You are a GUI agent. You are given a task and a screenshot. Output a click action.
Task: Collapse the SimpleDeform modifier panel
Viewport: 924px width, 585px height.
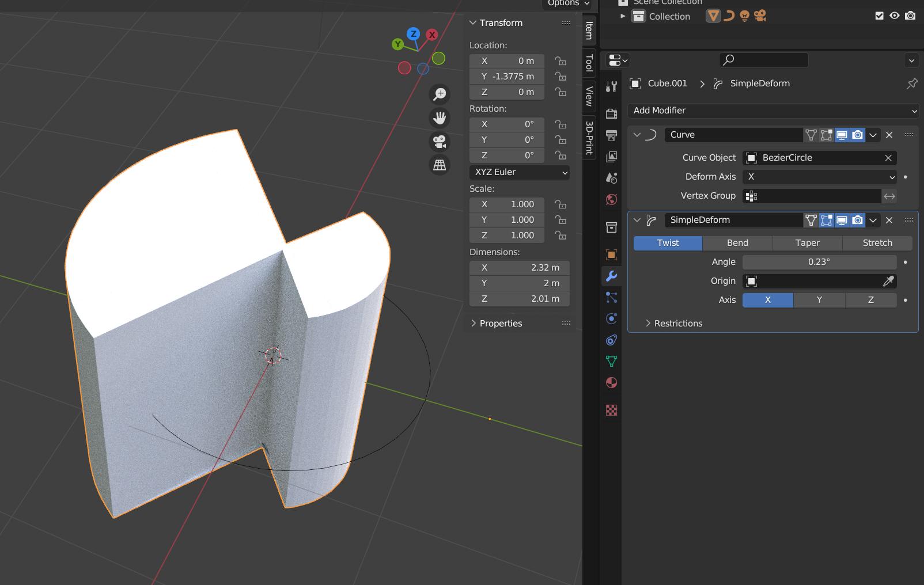click(x=637, y=220)
